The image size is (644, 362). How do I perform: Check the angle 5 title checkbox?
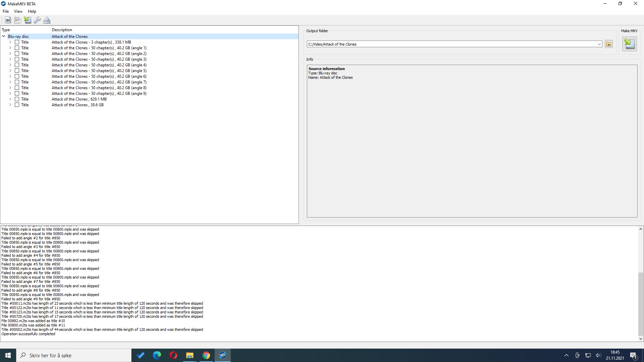pyautogui.click(x=17, y=71)
